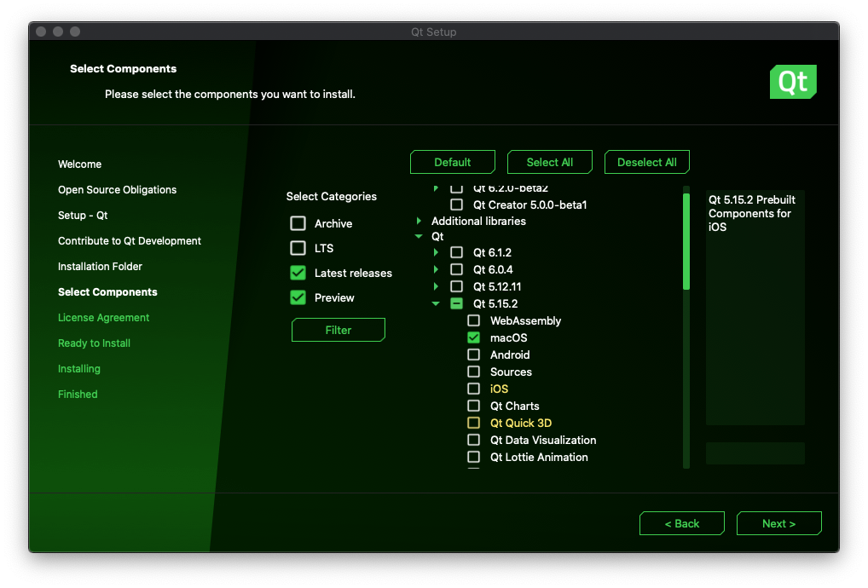
Task: Select the Qt Data Visualization row label
Action: coord(543,440)
